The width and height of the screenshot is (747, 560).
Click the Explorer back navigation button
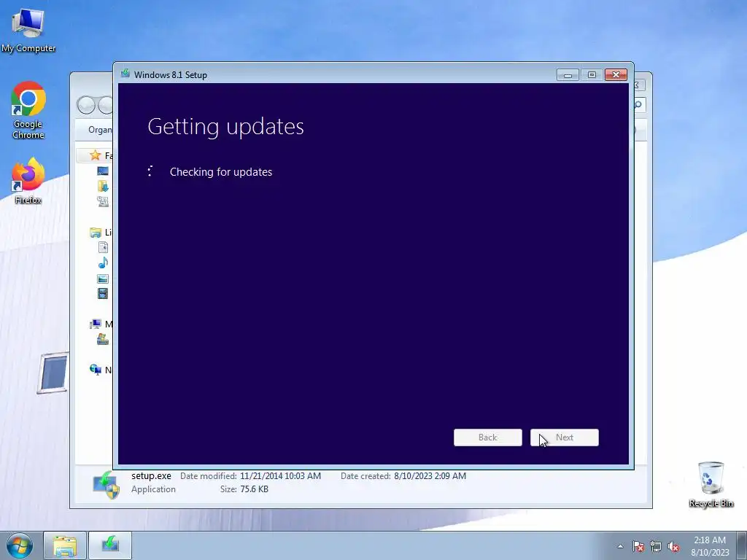click(x=86, y=105)
